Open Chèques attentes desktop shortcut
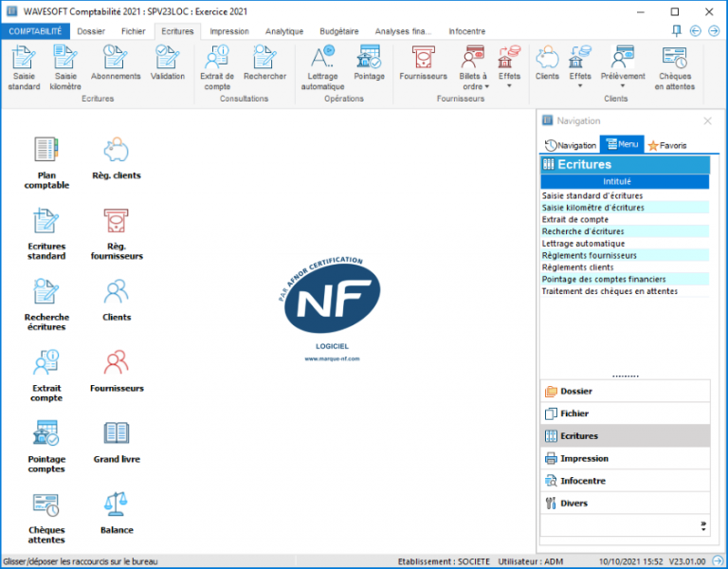 pos(46,519)
